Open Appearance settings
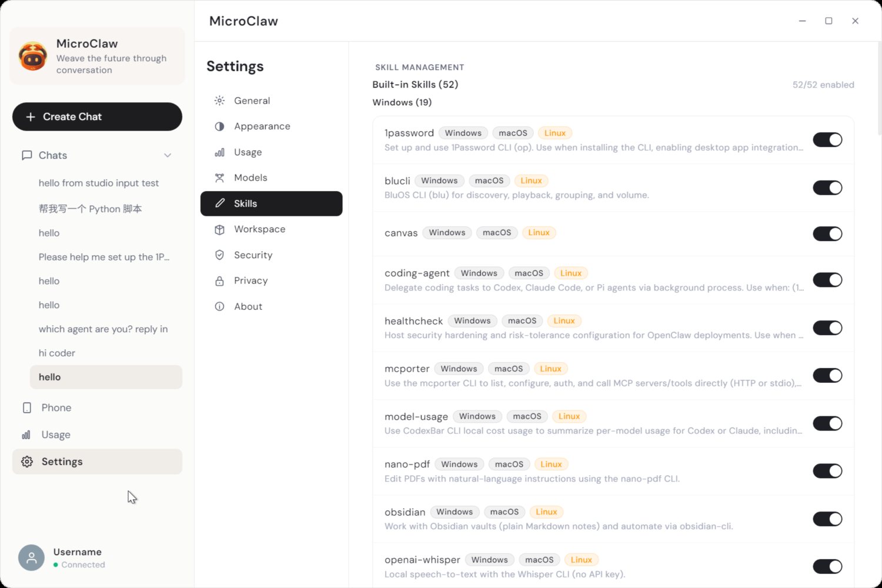 pos(271,126)
